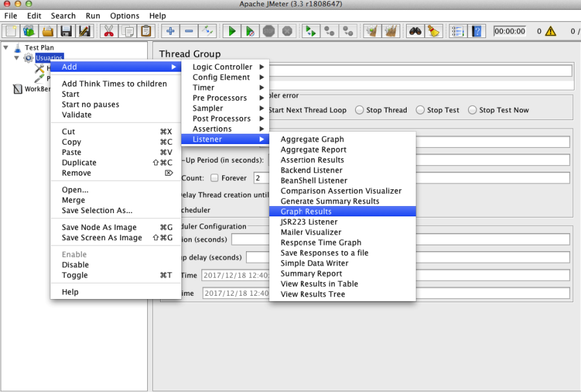Click the binoculars Search icon
Screen dimensions: 581x392
415,31
